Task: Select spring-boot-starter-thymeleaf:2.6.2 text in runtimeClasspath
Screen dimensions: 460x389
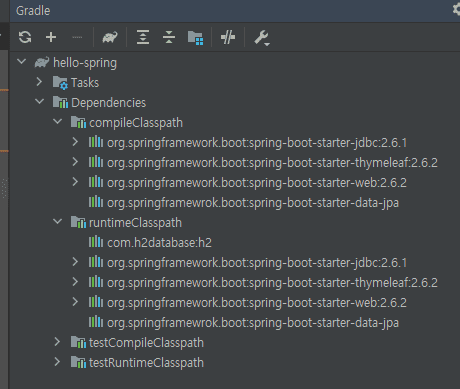Action: click(343, 283)
